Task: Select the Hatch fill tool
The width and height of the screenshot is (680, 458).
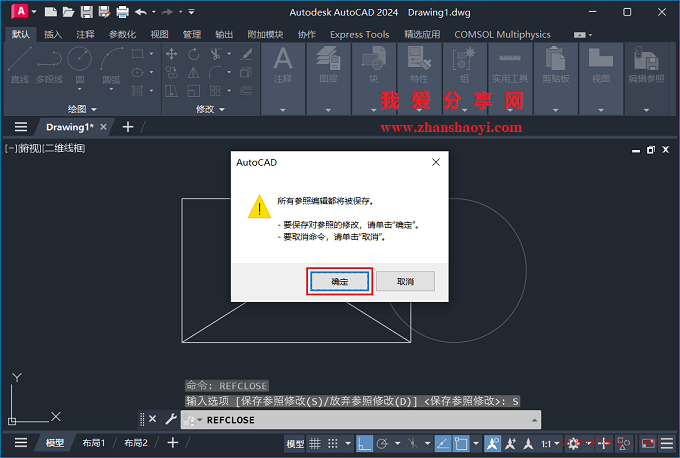Action: 137,91
